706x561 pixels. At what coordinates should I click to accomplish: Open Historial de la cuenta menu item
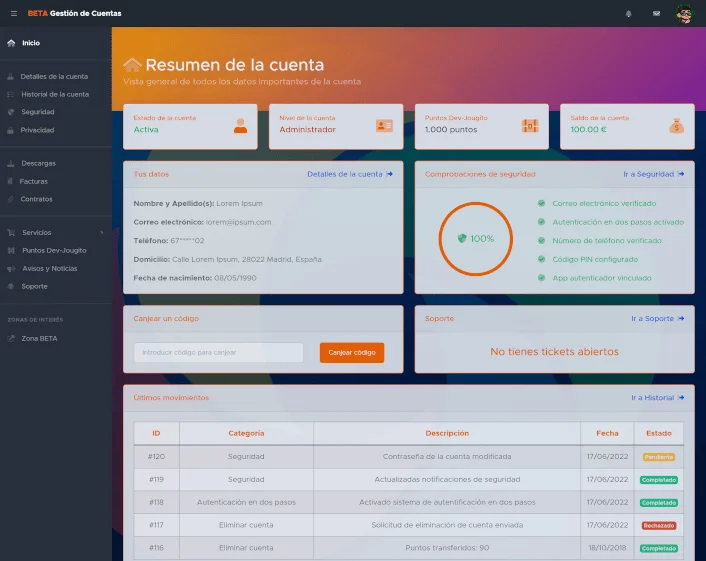click(x=56, y=95)
